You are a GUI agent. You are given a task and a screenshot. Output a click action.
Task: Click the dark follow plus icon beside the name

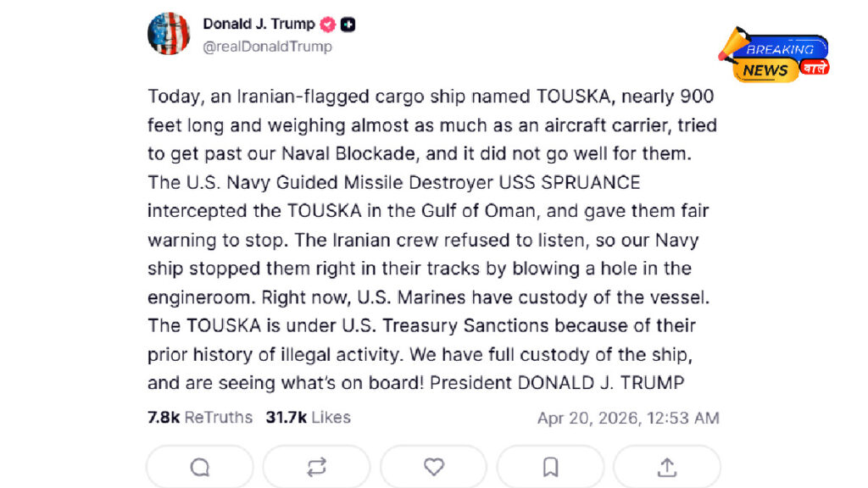click(x=348, y=24)
